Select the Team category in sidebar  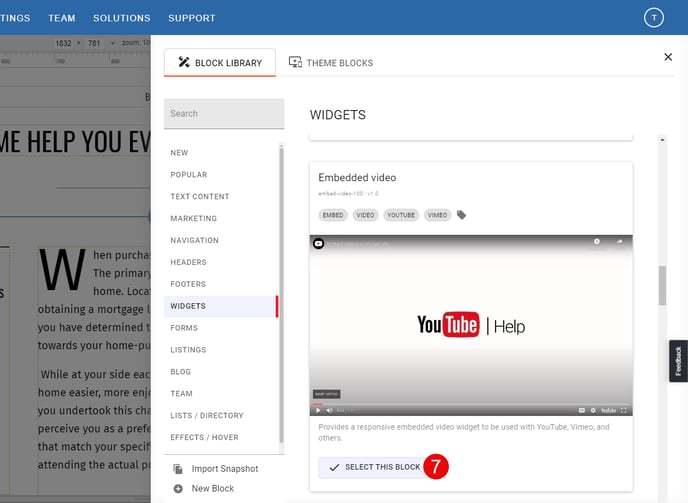coord(181,394)
